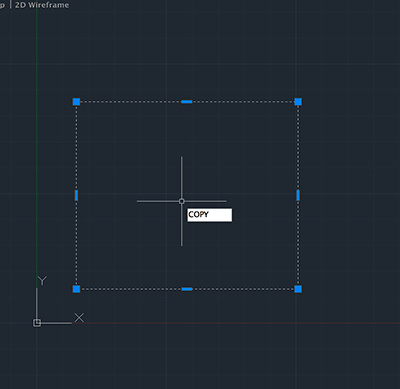Select the bottom-right corner grip of rectangle

[298, 289]
